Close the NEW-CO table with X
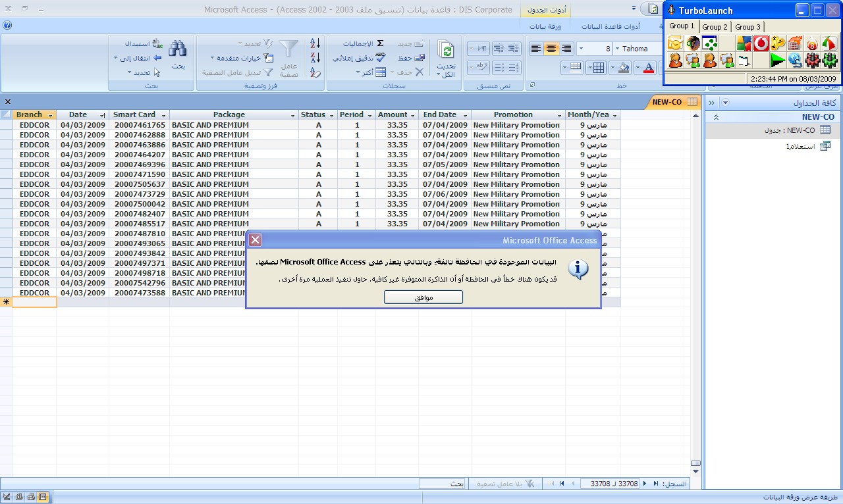The height and width of the screenshot is (504, 843). point(8,102)
